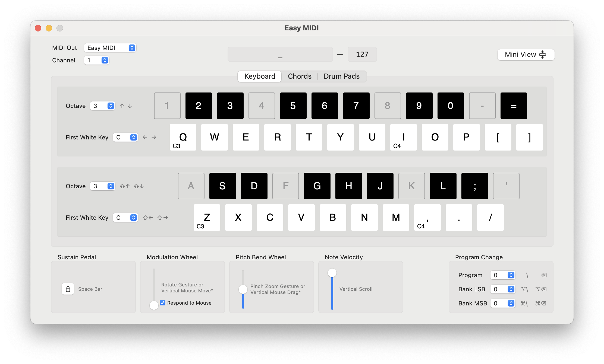This screenshot has width=604, height=364.
Task: Disable the Respond to Mouse checkbox
Action: pyautogui.click(x=162, y=303)
